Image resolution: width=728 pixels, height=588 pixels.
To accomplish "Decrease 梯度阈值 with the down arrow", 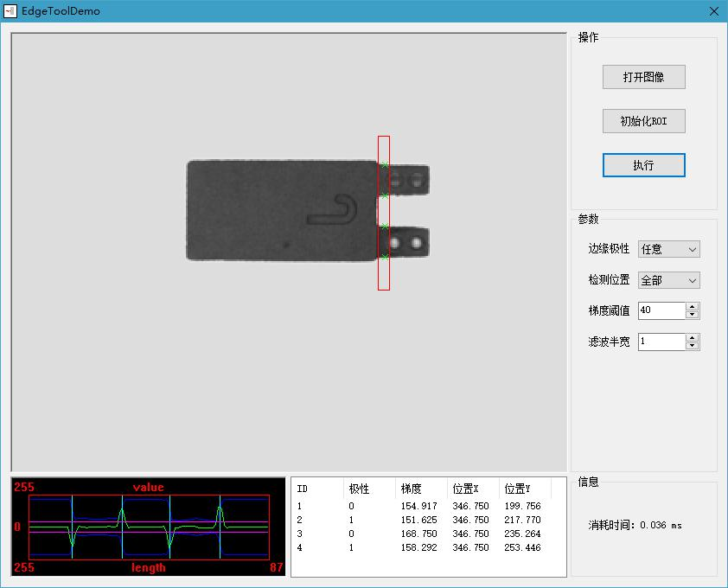I will tap(692, 315).
